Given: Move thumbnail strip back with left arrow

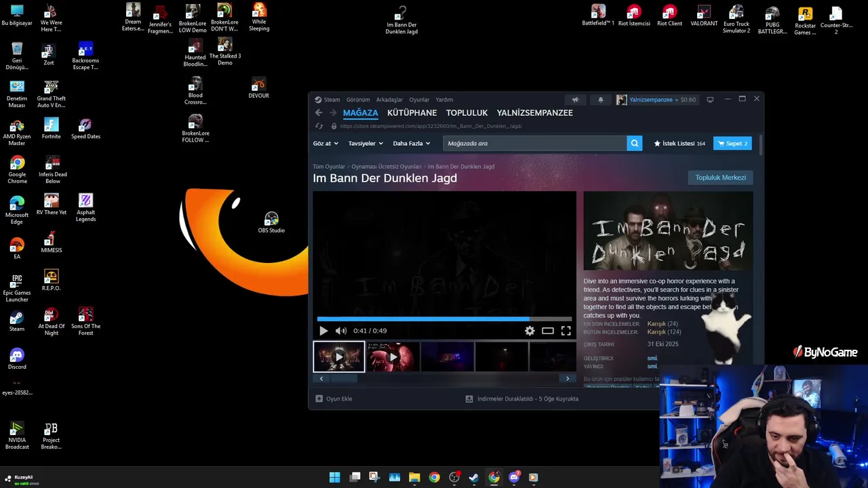Looking at the screenshot, I should (321, 378).
